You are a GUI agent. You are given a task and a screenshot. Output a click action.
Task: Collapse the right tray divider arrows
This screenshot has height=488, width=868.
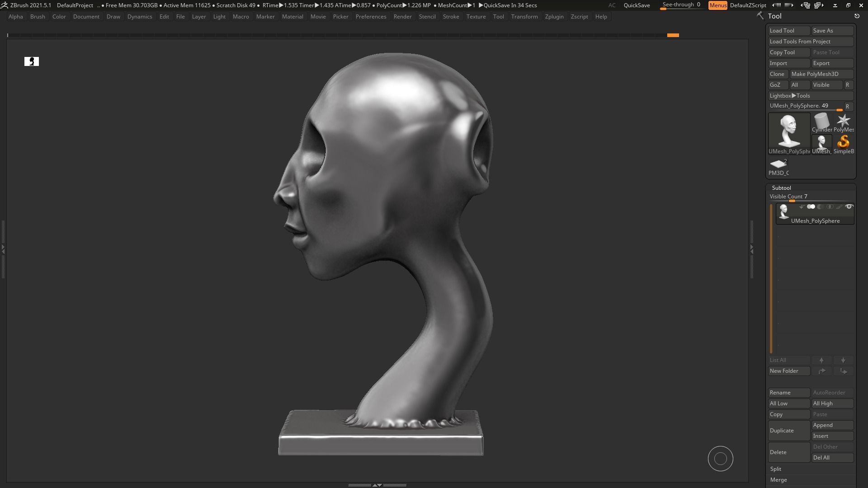coord(751,249)
